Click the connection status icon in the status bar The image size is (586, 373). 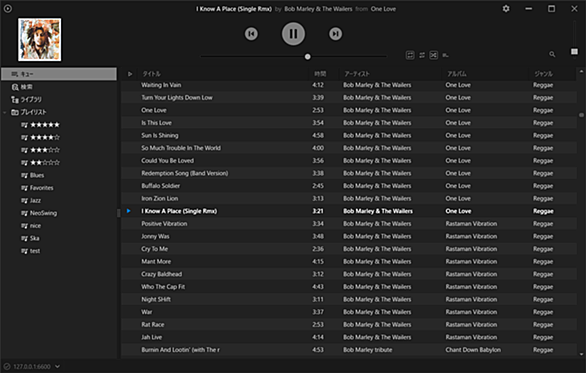click(x=7, y=366)
